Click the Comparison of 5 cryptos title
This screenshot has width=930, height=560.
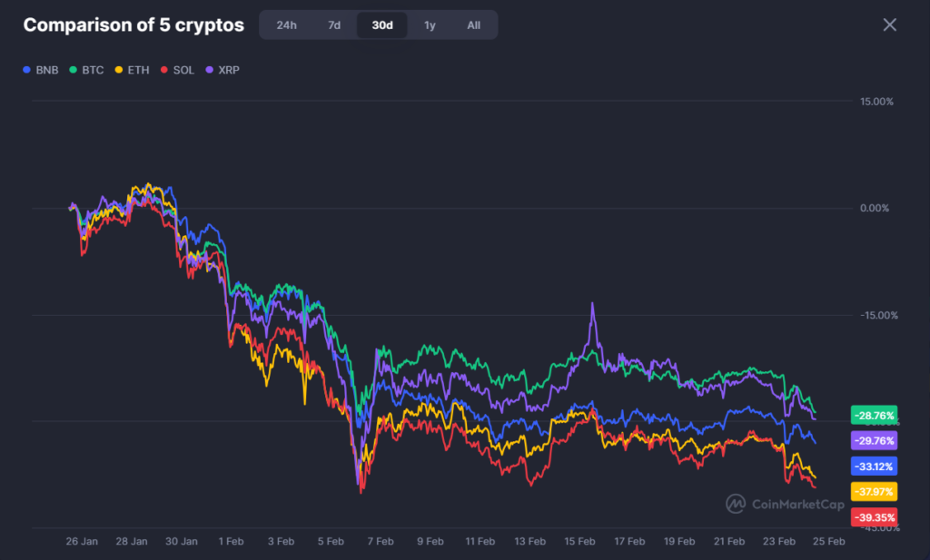pos(134,25)
